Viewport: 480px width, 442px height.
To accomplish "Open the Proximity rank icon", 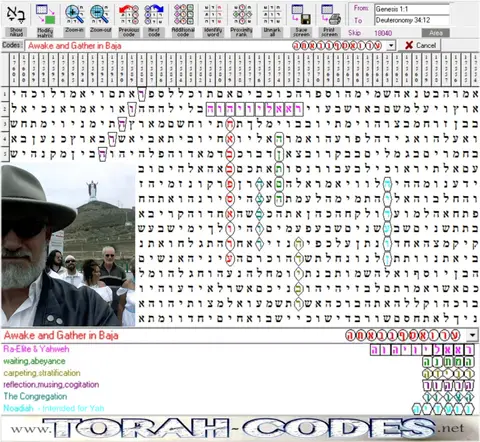I will 242,15.
